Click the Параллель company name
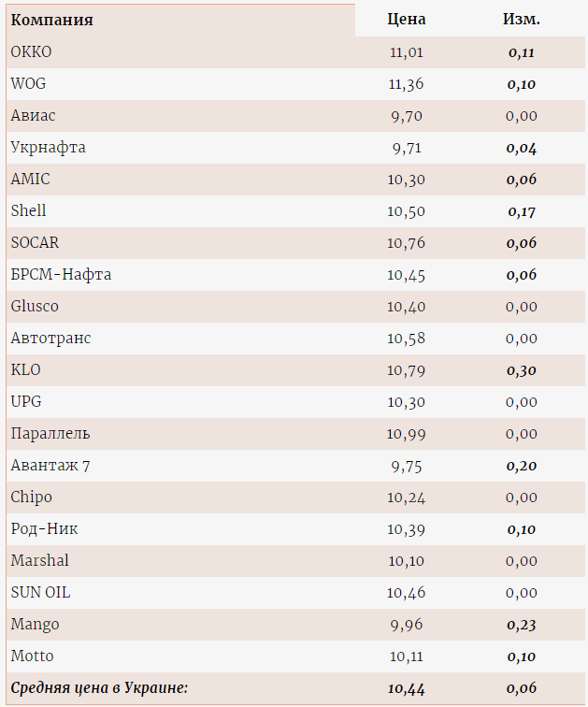 click(50, 433)
